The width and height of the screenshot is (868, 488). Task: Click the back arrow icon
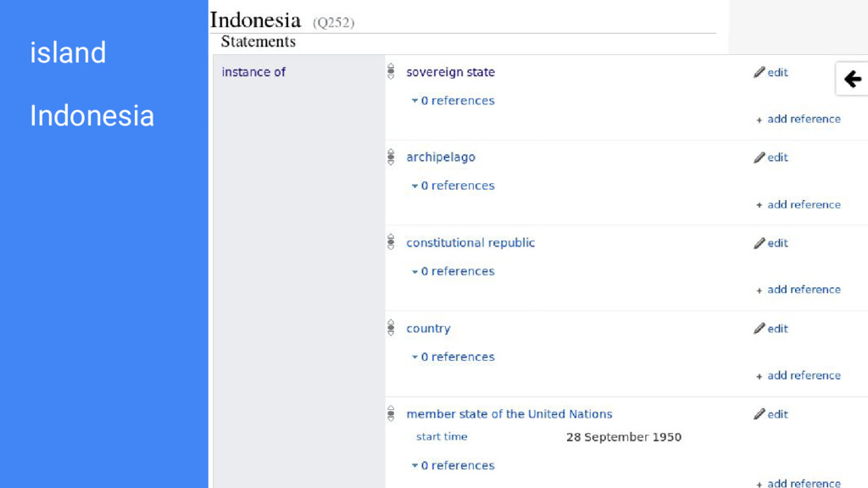click(x=853, y=79)
